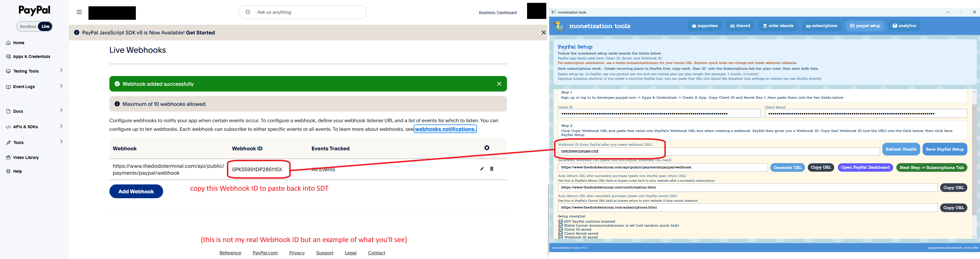Click the 'Get Started' banner link
Screen dimensions: 980x259
200,33
